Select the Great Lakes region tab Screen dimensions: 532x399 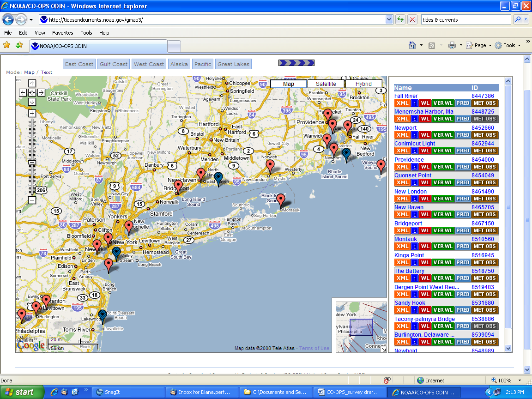point(233,64)
